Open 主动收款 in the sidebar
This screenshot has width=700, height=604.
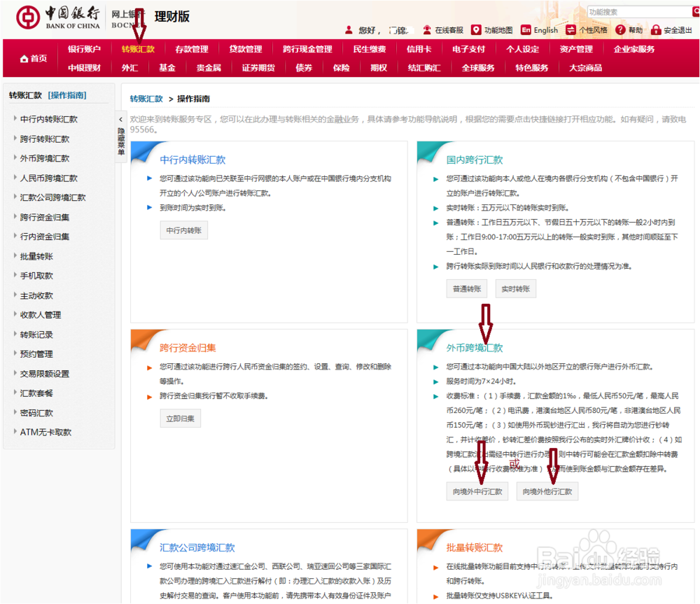point(36,295)
